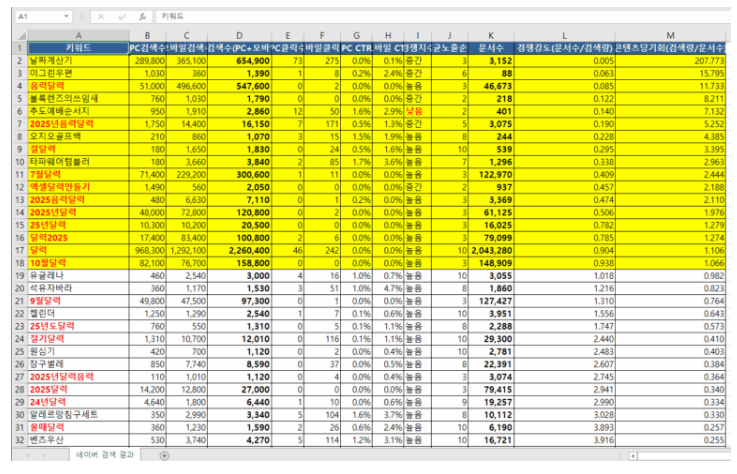Select column A header
The image size is (737, 474).
point(78,36)
